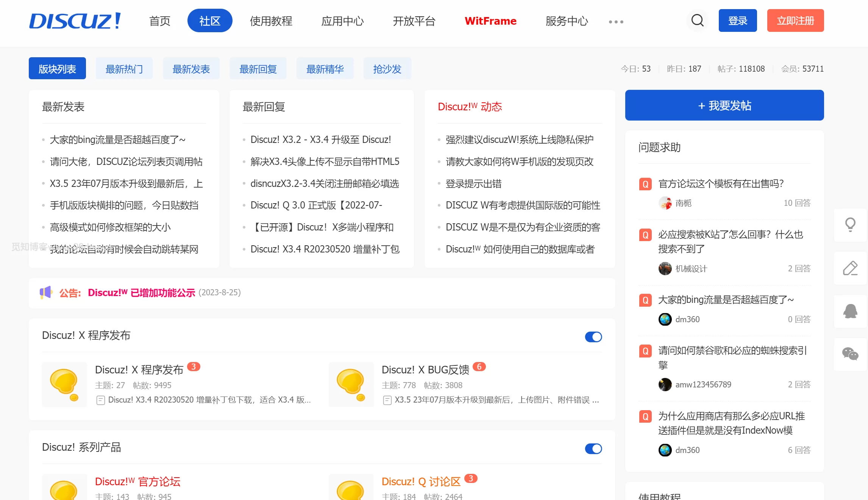Click the 立即注册 registration button

(795, 20)
